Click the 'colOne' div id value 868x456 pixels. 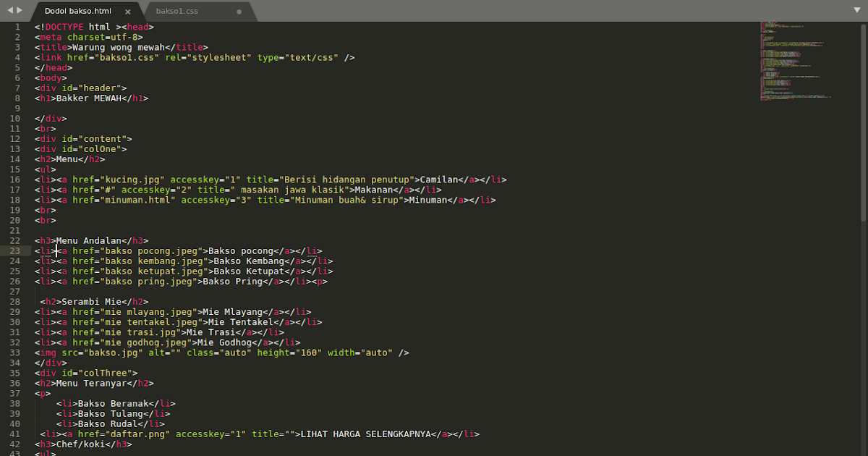[103, 149]
